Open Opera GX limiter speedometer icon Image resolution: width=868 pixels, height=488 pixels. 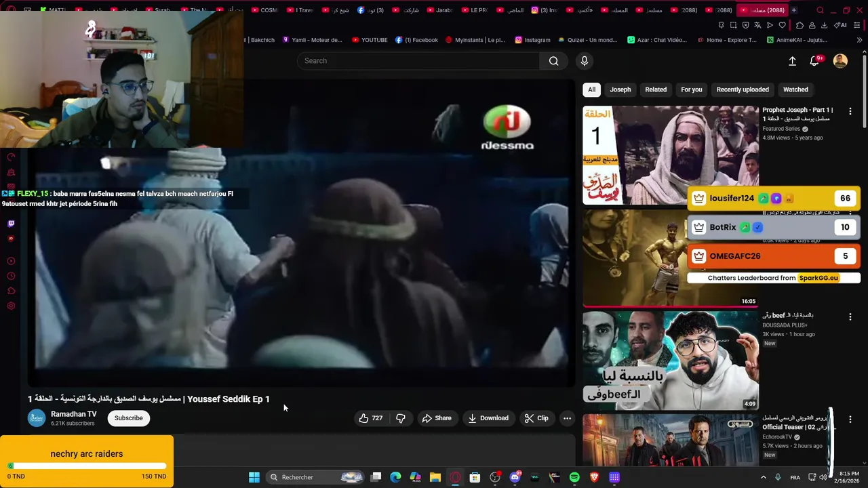pos(11,157)
